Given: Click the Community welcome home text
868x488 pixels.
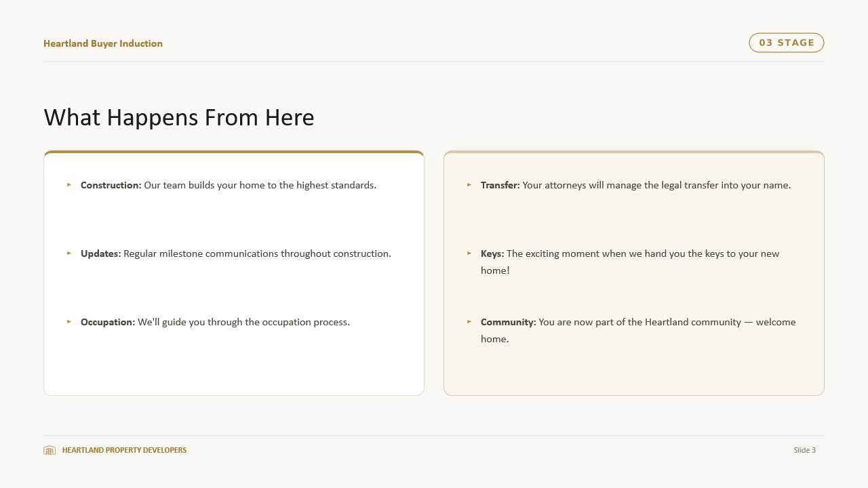Looking at the screenshot, I should pyautogui.click(x=638, y=330).
